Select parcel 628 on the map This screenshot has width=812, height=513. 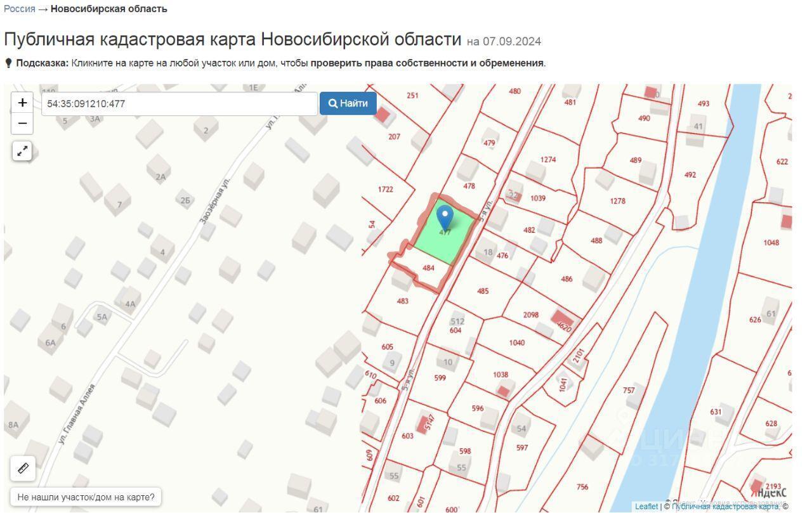(771, 424)
